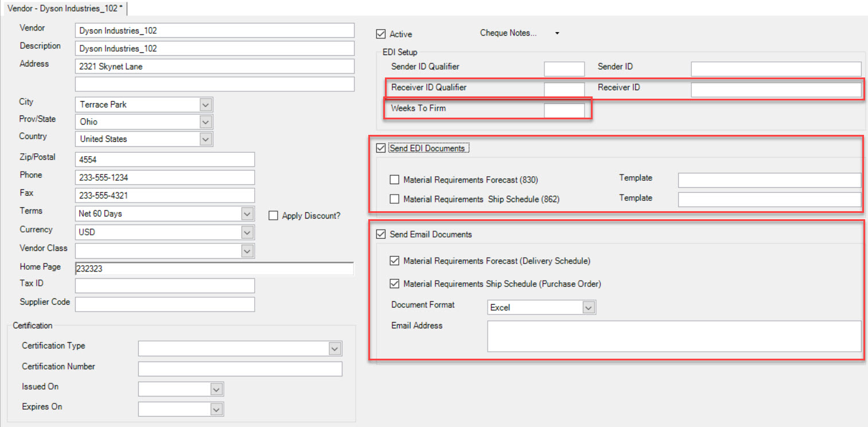Click the Supplier Code field
The width and height of the screenshot is (868, 427).
(x=165, y=304)
